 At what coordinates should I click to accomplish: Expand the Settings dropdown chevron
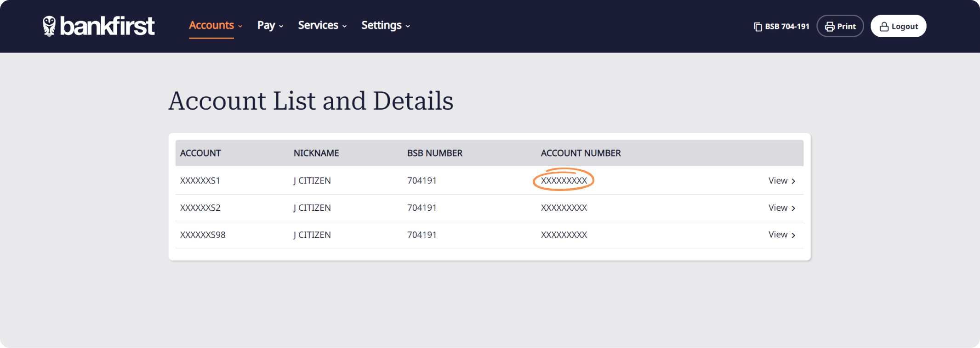pos(408,26)
